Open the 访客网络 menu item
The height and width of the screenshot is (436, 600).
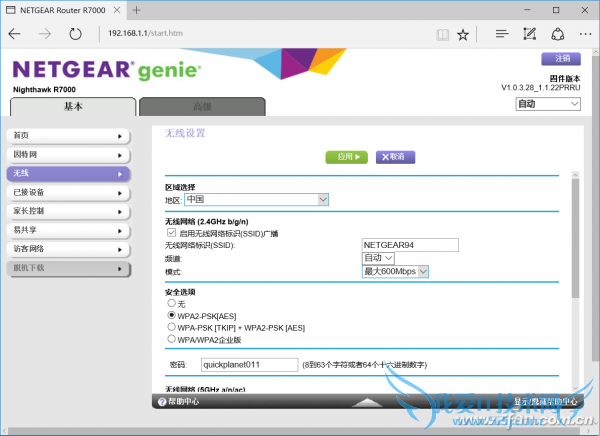(x=68, y=249)
